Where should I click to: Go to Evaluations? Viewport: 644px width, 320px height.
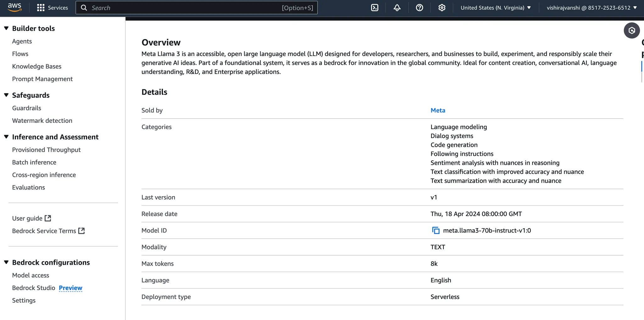click(x=29, y=187)
